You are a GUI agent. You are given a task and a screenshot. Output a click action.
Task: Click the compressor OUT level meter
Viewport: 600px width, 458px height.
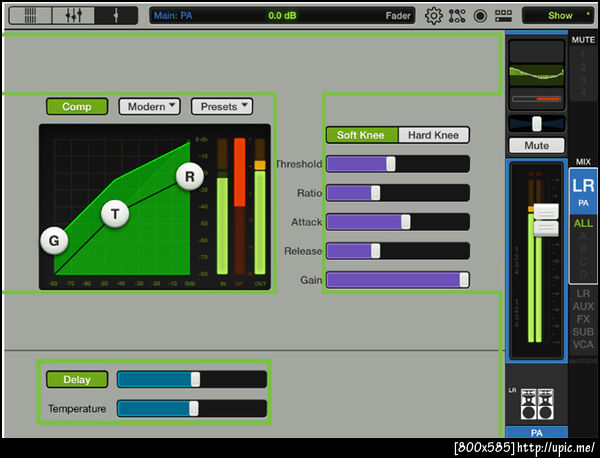(260, 207)
